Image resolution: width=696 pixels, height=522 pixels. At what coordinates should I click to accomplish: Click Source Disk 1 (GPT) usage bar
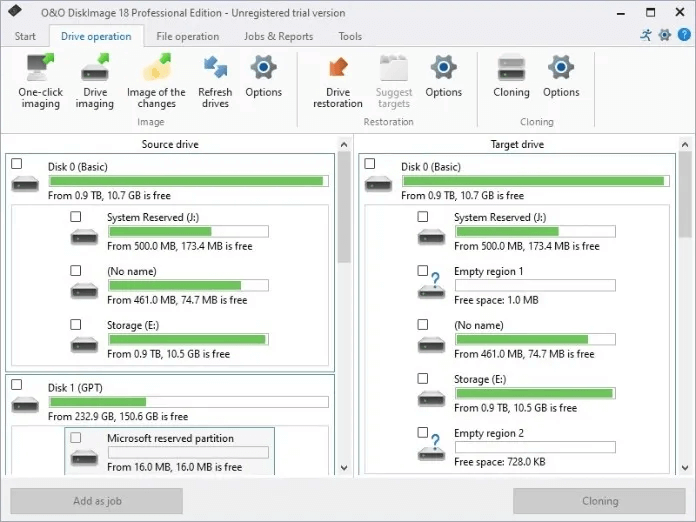pos(189,402)
